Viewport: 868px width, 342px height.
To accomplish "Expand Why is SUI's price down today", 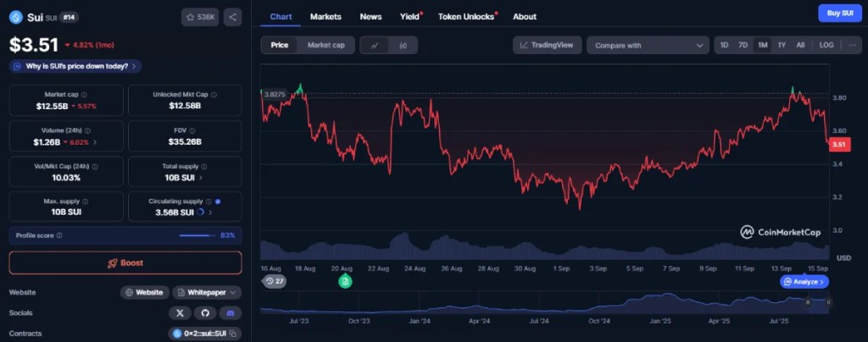I will point(75,65).
